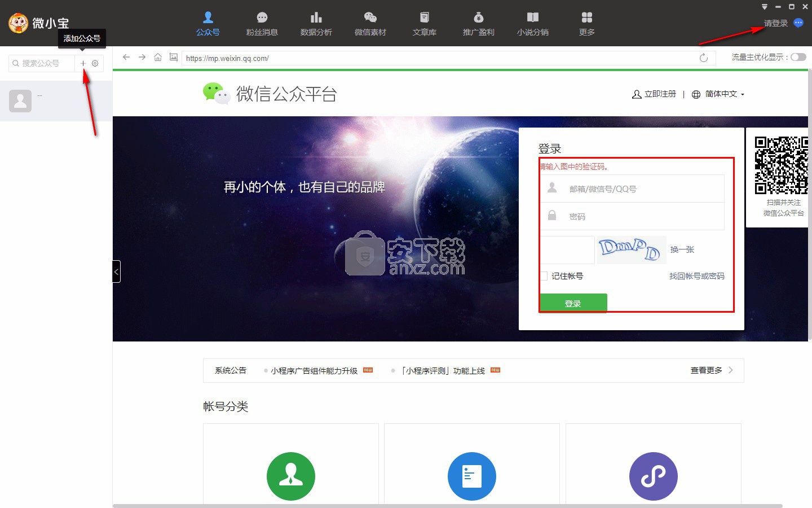Click the QR code image
Image resolution: width=812 pixels, height=508 pixels.
781,165
